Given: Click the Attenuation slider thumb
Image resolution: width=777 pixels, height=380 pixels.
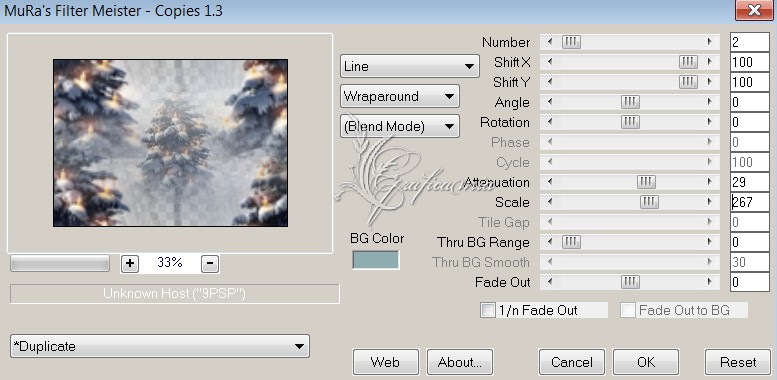Looking at the screenshot, I should coord(646,182).
